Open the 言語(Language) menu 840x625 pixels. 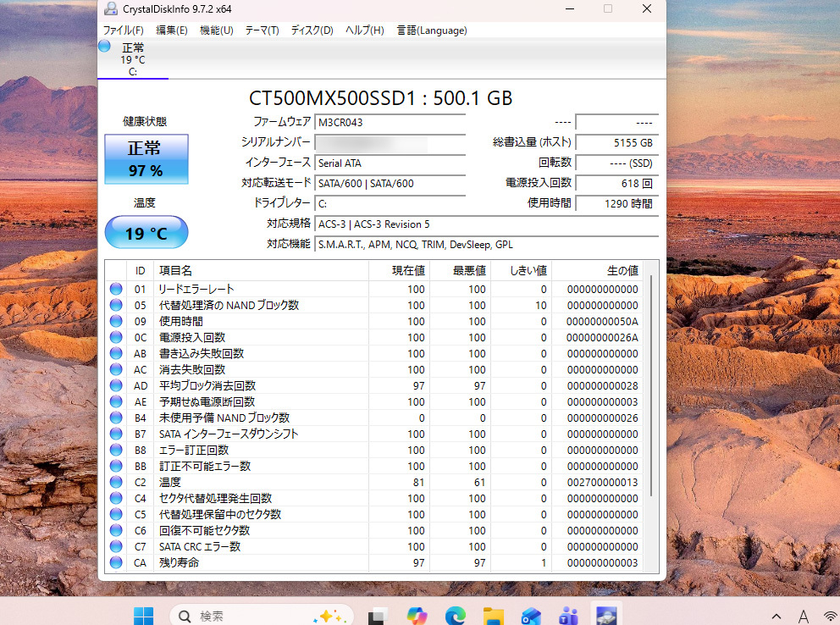[432, 30]
